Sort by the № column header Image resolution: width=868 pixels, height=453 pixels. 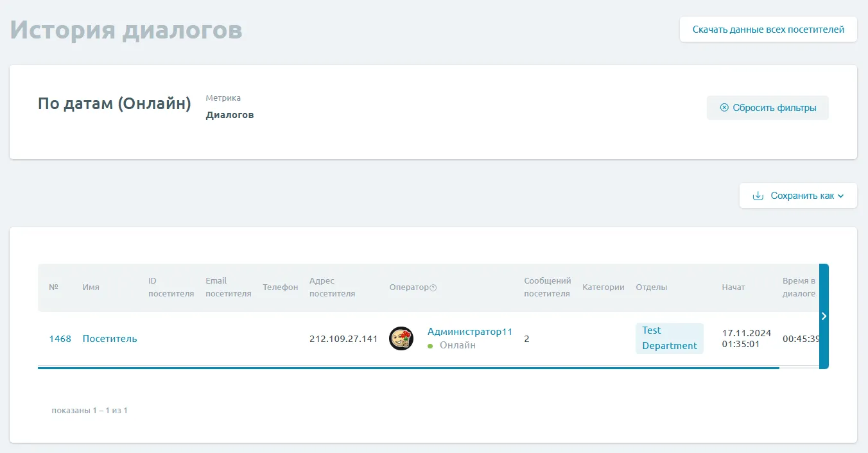(53, 287)
